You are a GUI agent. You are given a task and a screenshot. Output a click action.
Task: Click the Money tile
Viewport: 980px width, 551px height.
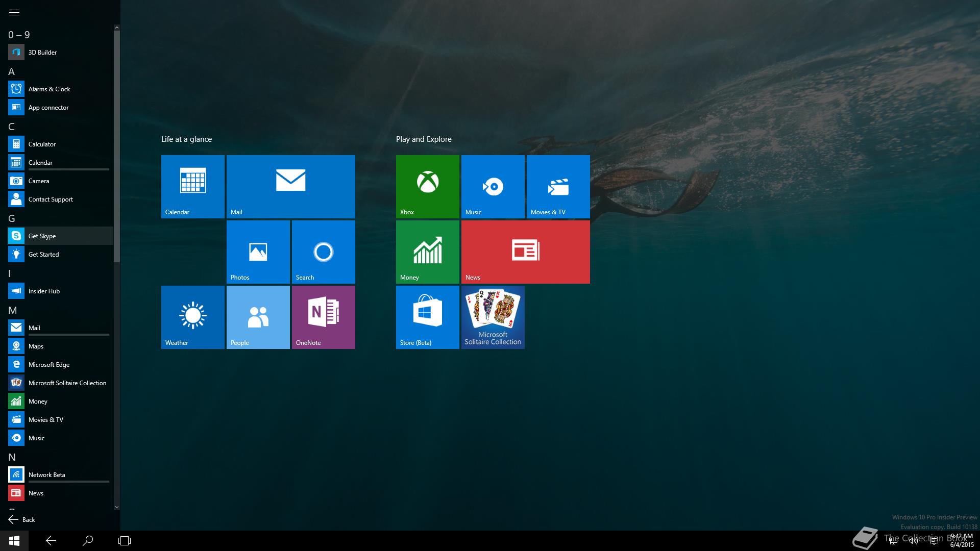pos(428,252)
